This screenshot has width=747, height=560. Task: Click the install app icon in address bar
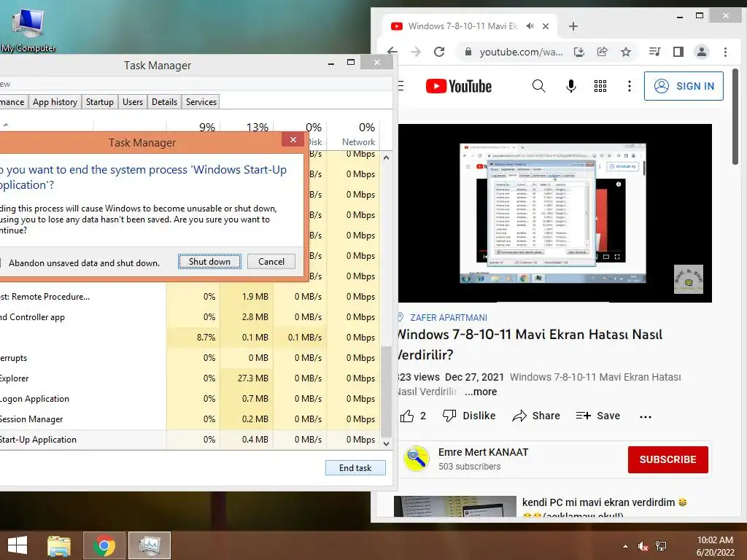(x=578, y=52)
